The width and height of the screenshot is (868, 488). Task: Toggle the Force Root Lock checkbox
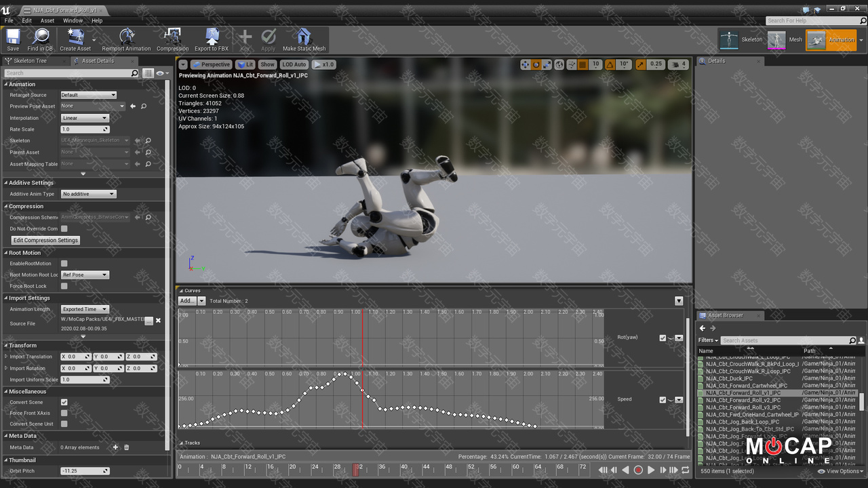click(x=64, y=286)
